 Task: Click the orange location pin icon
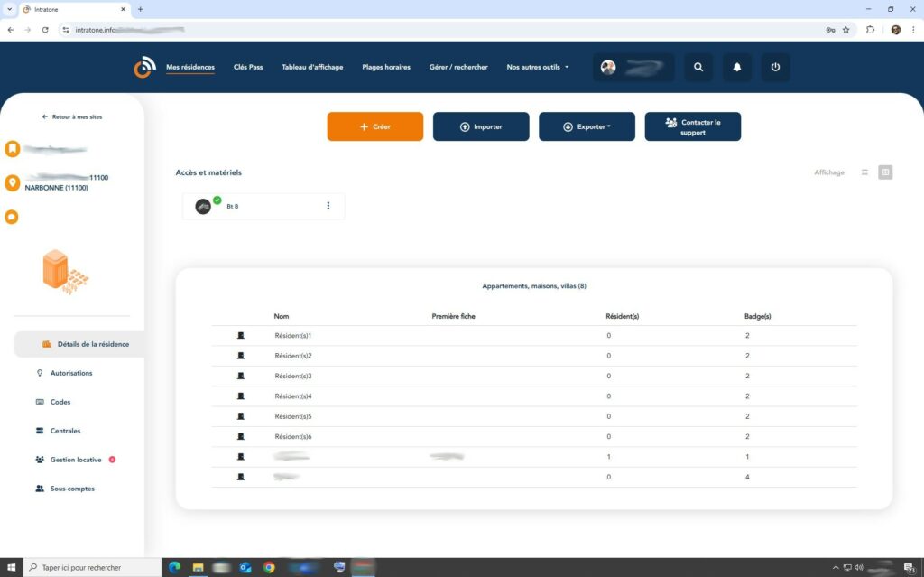(x=12, y=182)
